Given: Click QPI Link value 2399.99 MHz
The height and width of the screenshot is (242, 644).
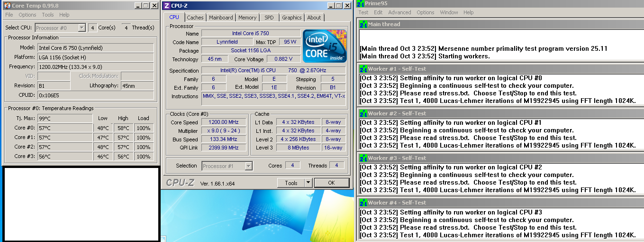Looking at the screenshot, I should pos(224,148).
